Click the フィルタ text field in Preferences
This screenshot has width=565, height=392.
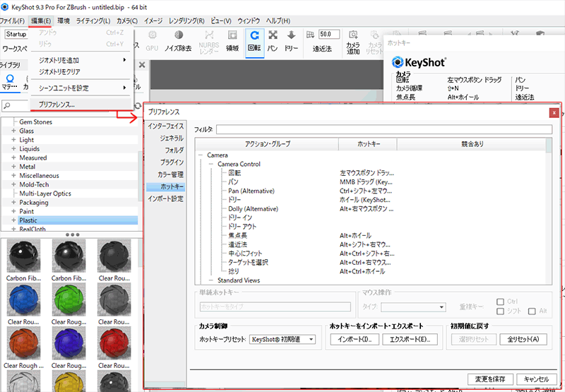point(383,130)
